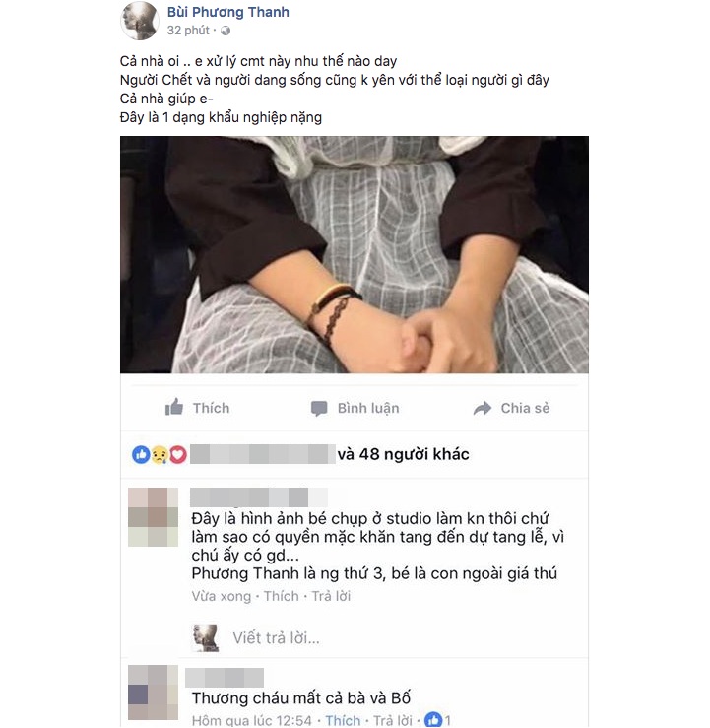Click the Vừa xong comment timestamp
Screen dimensions: 710x728
[222, 596]
